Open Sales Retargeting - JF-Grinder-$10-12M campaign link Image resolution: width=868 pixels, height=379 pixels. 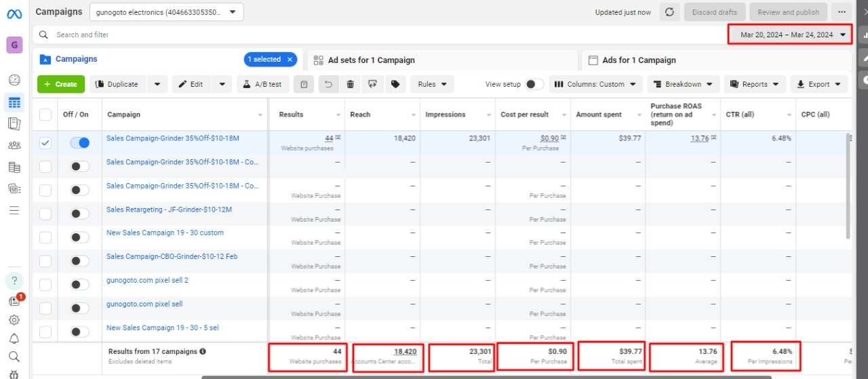coord(169,210)
